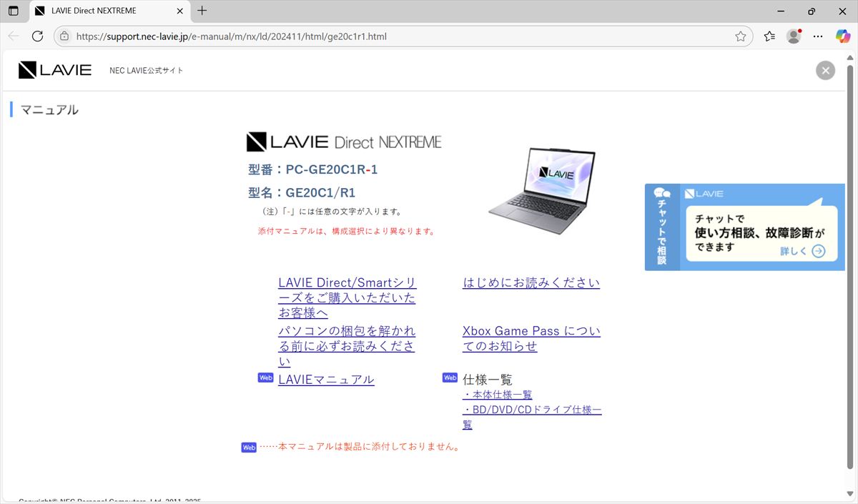The height and width of the screenshot is (504, 858).
Task: Select the LAVIE Direct NEXTREME tab
Action: (110, 11)
